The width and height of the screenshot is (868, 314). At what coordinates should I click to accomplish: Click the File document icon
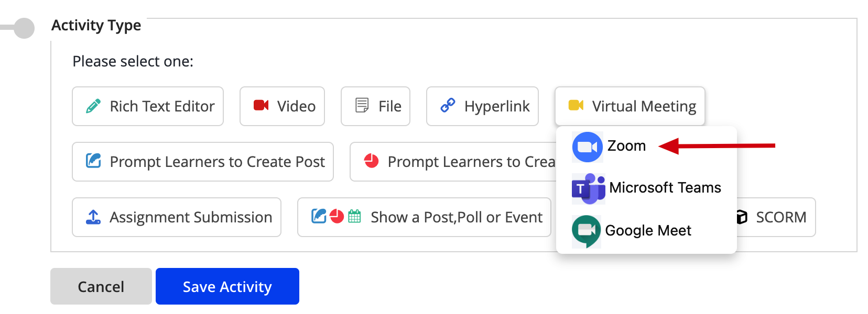pos(362,105)
